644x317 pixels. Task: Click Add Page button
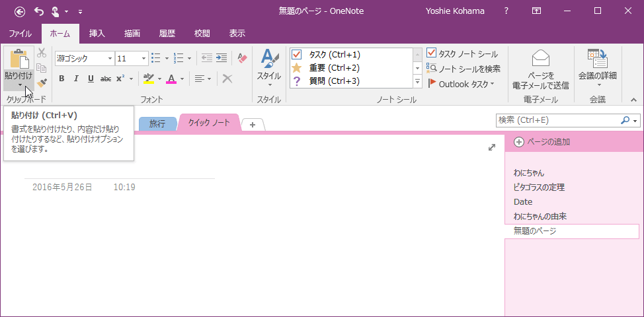[x=542, y=142]
